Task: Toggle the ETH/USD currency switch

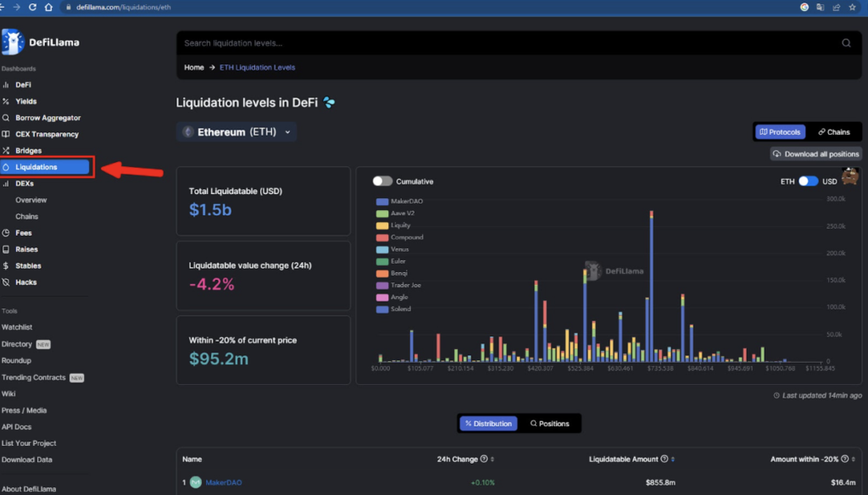Action: click(808, 181)
